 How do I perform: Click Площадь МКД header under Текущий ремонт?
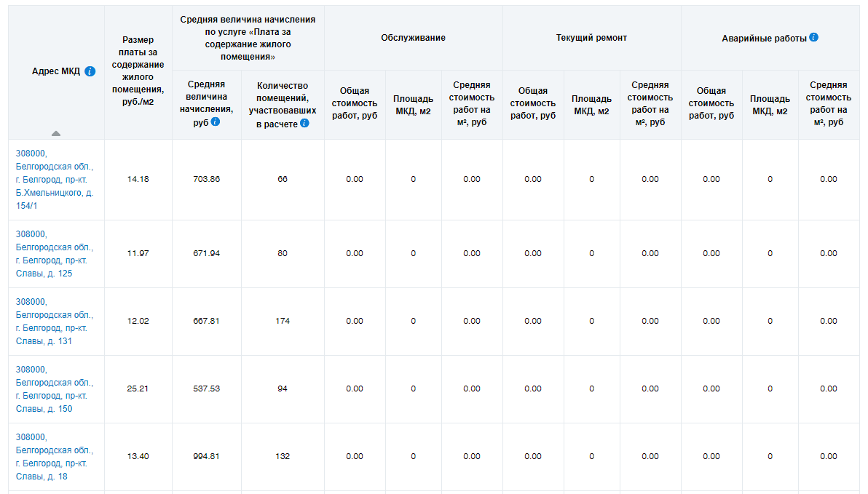591,105
